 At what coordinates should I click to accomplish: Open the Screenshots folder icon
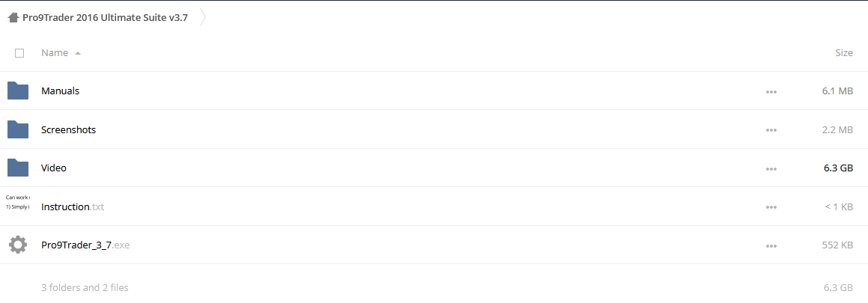click(18, 129)
